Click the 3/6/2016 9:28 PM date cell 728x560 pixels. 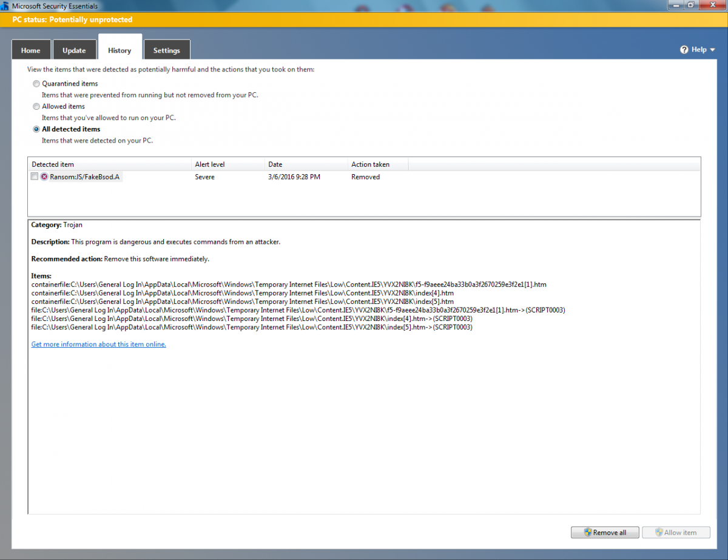294,177
